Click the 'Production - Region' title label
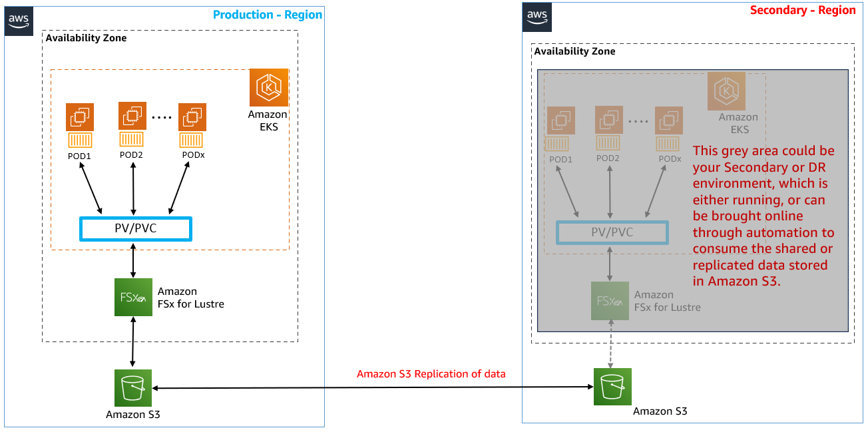 point(268,15)
